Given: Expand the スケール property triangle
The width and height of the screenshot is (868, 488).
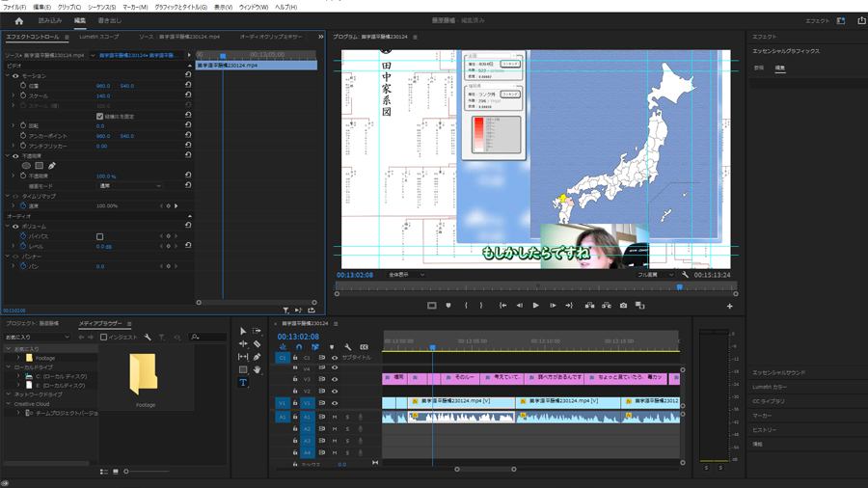Looking at the screenshot, I should [x=14, y=95].
